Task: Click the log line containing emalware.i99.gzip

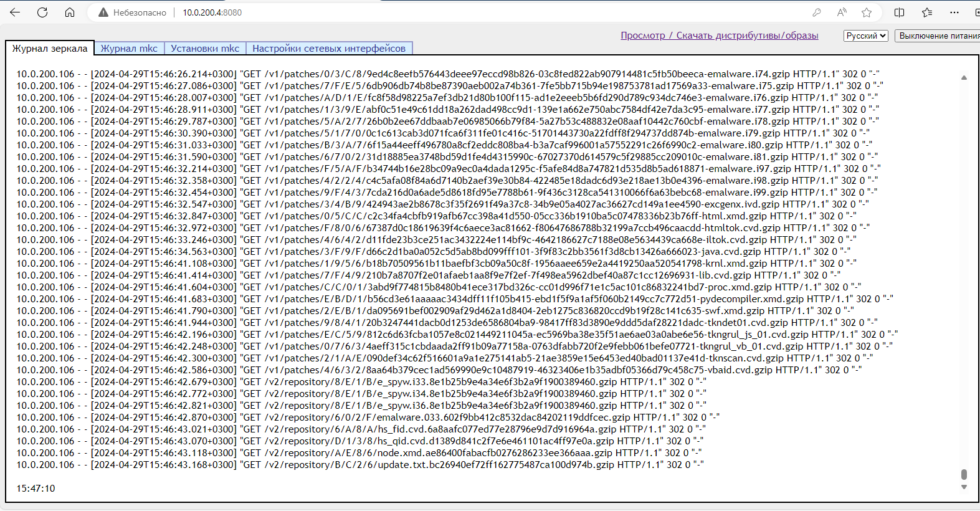Action: point(447,193)
